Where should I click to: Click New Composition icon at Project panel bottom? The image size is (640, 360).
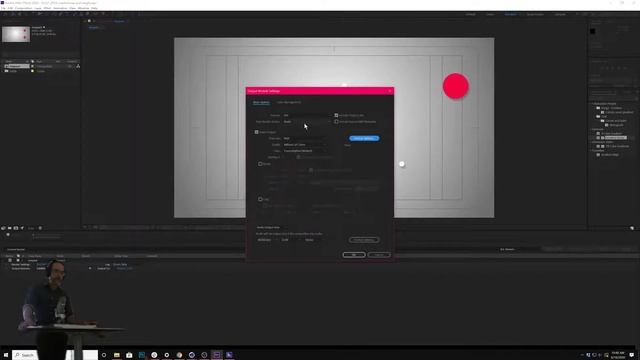tap(16, 228)
